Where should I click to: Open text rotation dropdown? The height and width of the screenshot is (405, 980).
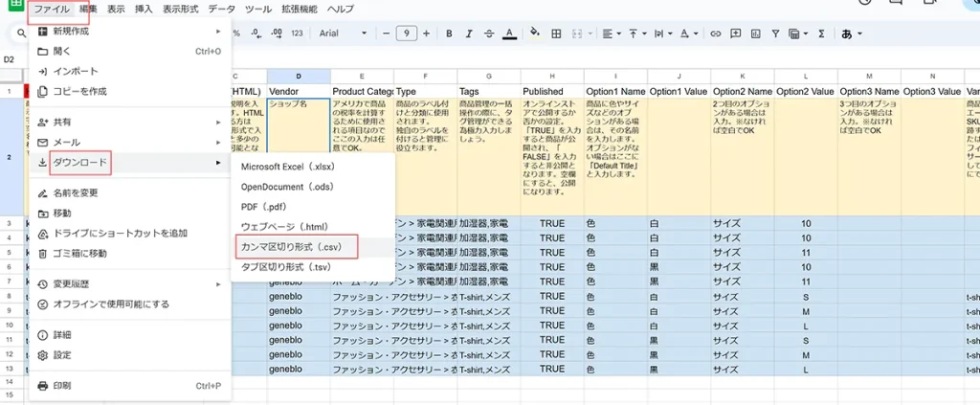[689, 34]
